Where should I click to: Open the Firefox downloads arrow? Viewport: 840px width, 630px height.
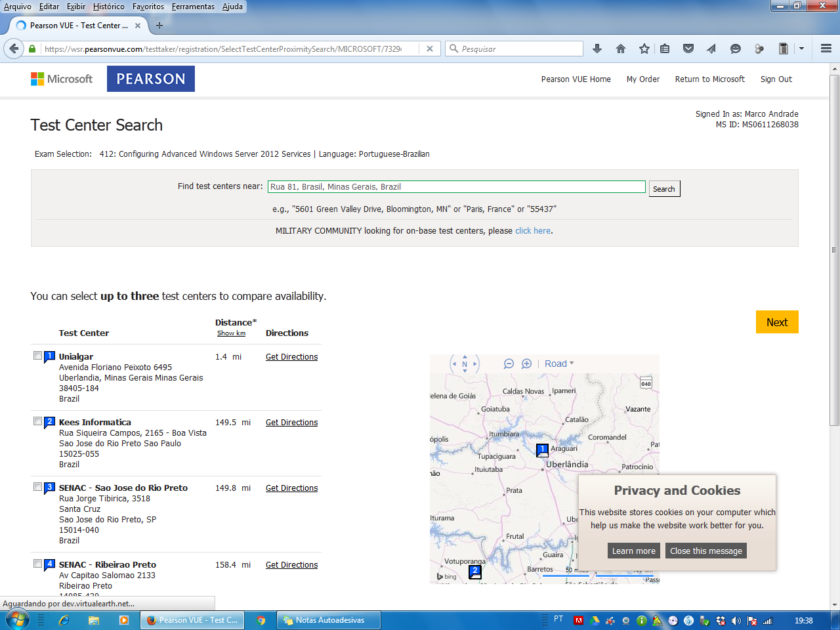click(x=597, y=49)
